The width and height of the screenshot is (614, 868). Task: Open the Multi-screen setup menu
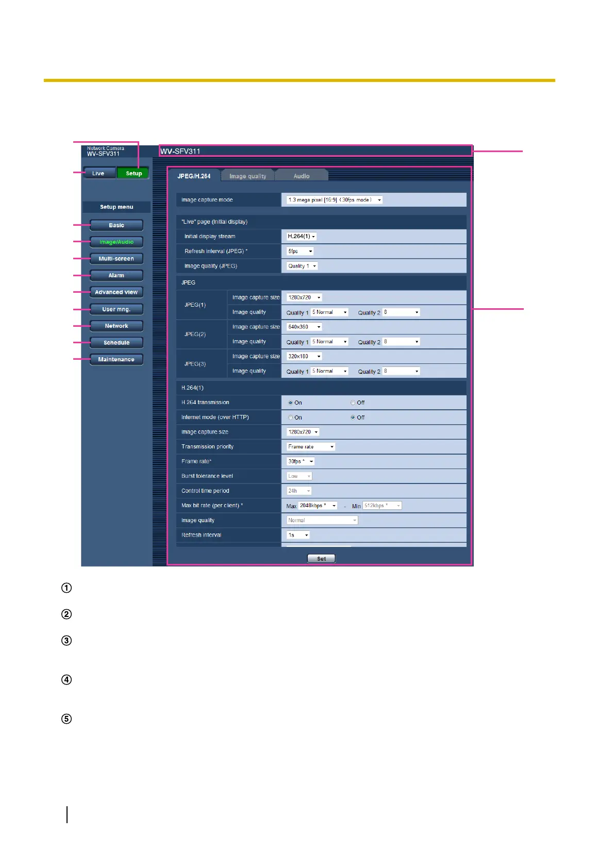pos(117,259)
